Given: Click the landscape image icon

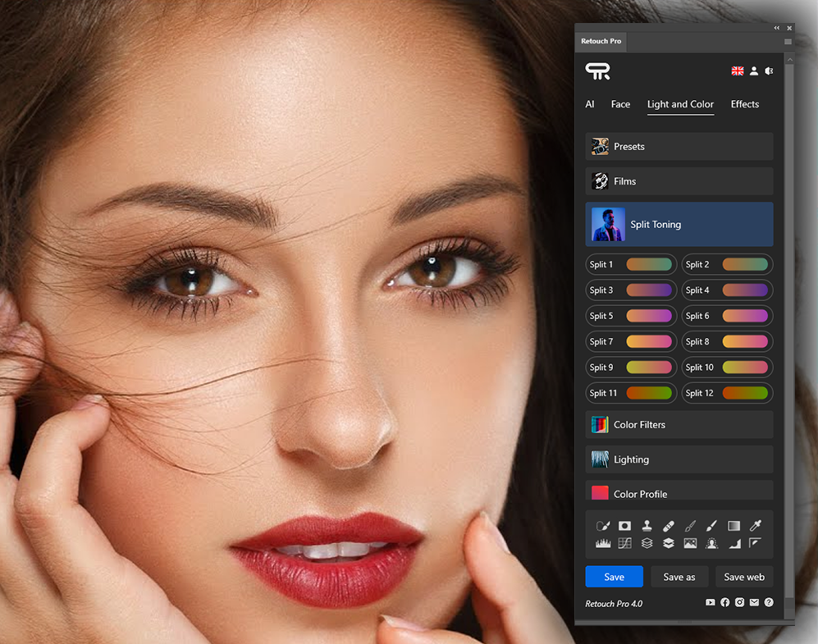Looking at the screenshot, I should (x=690, y=543).
